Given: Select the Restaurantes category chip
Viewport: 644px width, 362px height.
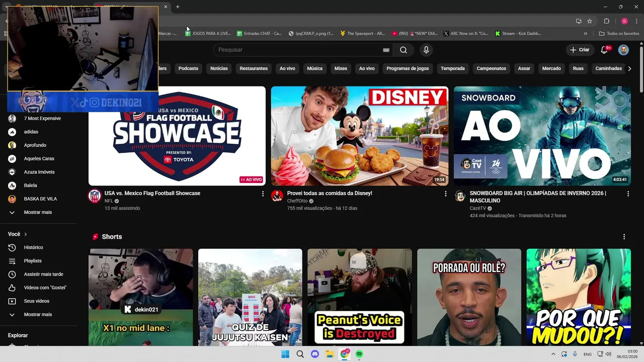Looking at the screenshot, I should (x=254, y=68).
